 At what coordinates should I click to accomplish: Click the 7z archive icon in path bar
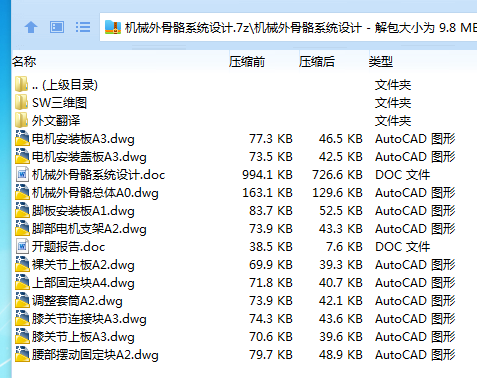point(113,27)
